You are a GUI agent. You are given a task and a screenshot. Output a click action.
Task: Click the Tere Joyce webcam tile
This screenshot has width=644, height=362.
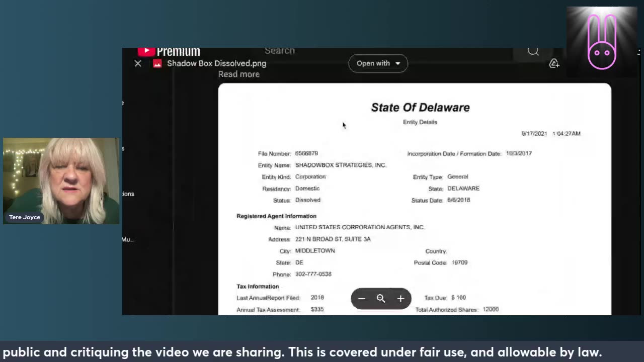pos(61,181)
